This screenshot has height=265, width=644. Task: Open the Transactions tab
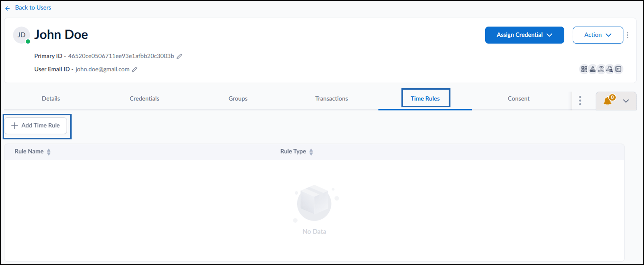click(x=332, y=99)
